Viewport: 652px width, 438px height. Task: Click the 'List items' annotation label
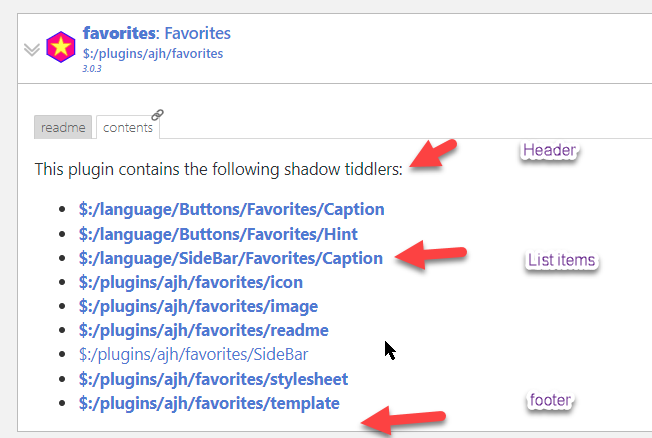561,260
